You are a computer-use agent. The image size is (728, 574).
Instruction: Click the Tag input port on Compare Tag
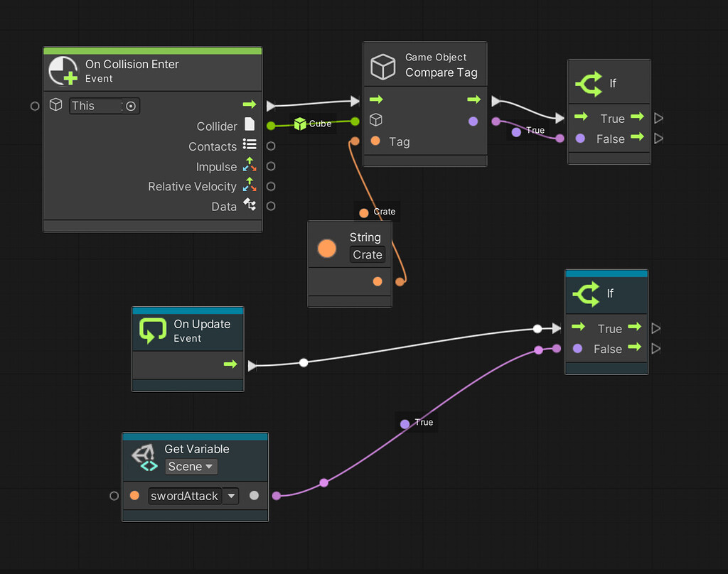pyautogui.click(x=375, y=141)
